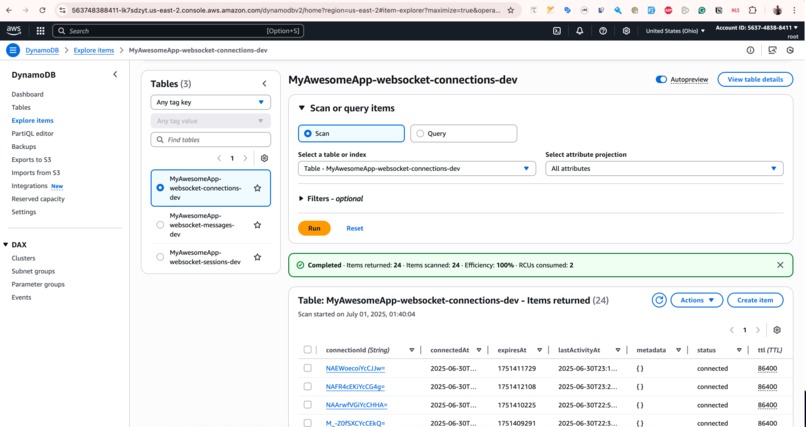Screen dimensions: 806x427
Task: Check the row NAFR4cEKiYcCG4g= checkbox
Action: coord(307,386)
